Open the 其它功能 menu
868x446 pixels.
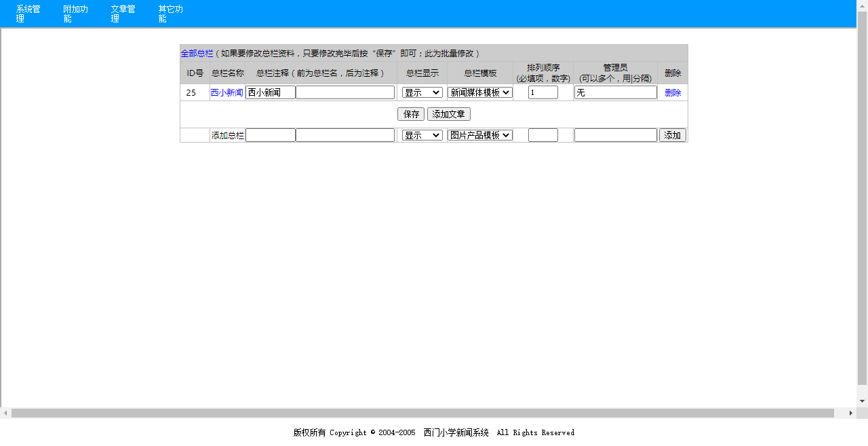pos(171,14)
